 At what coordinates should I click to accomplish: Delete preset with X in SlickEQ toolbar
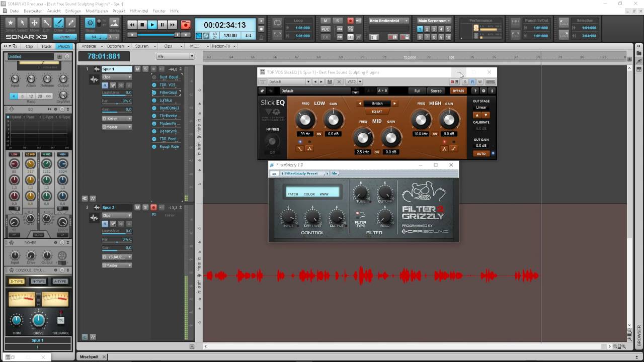coord(339,81)
